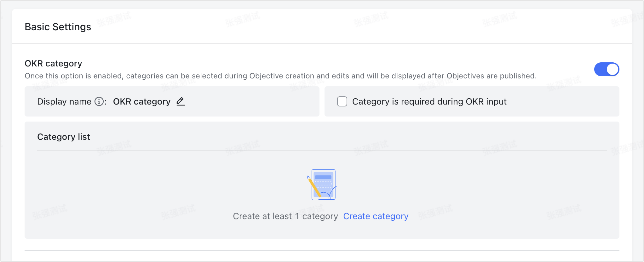Click the OKR category display name value
This screenshot has width=644, height=262.
pyautogui.click(x=142, y=102)
